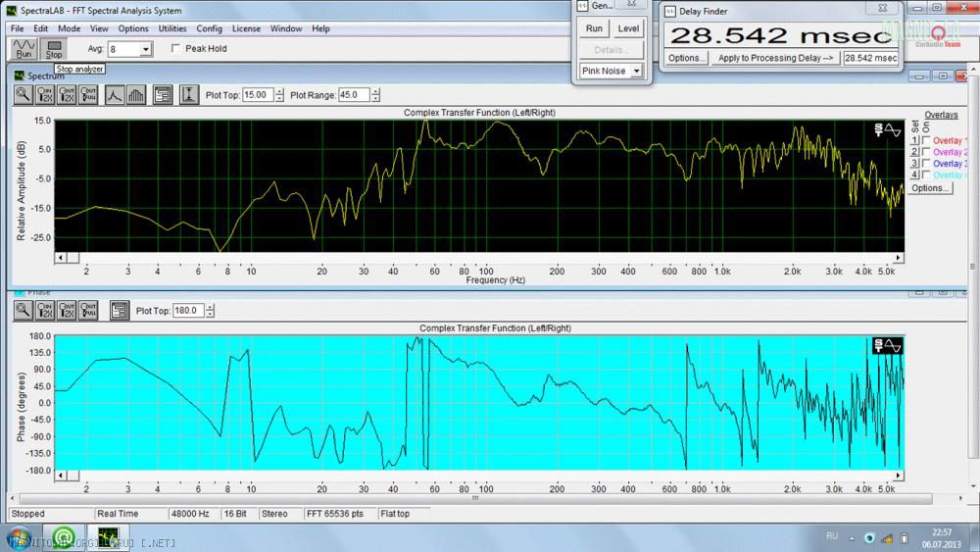Click the SpectraLAB title bar application icon

click(x=12, y=11)
